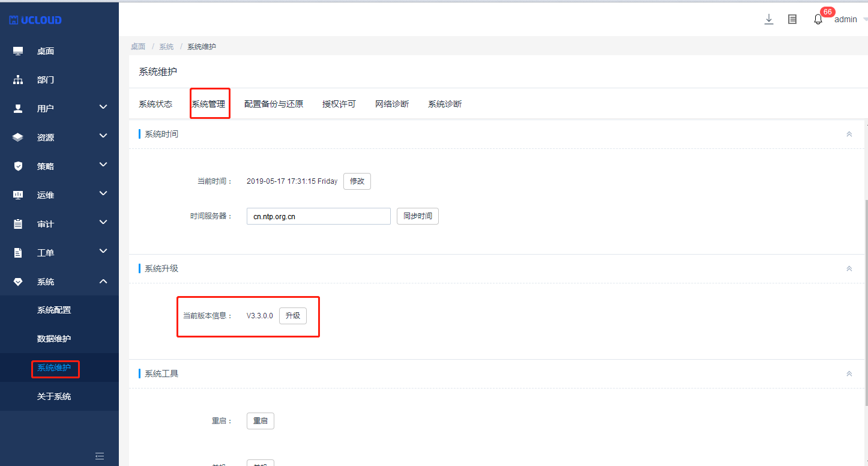This screenshot has width=868, height=466.
Task: Switch to the 网络诊断 tab
Action: coord(392,104)
